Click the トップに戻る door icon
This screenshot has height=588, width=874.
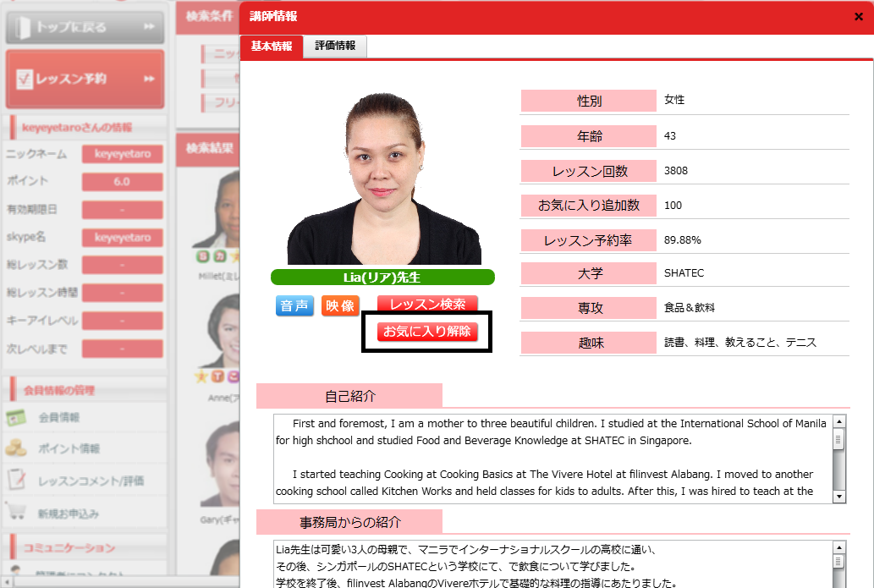pyautogui.click(x=22, y=27)
